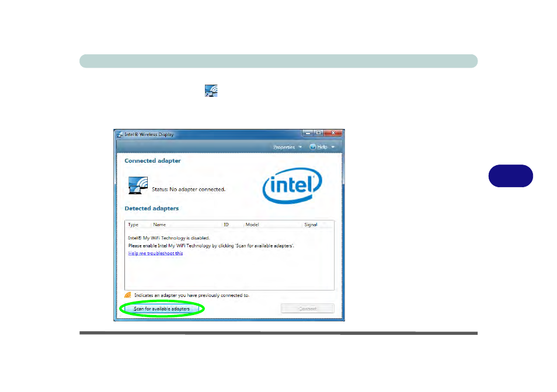Close the Intel Wireless Display window
This screenshot has width=557, height=392.
(x=333, y=133)
